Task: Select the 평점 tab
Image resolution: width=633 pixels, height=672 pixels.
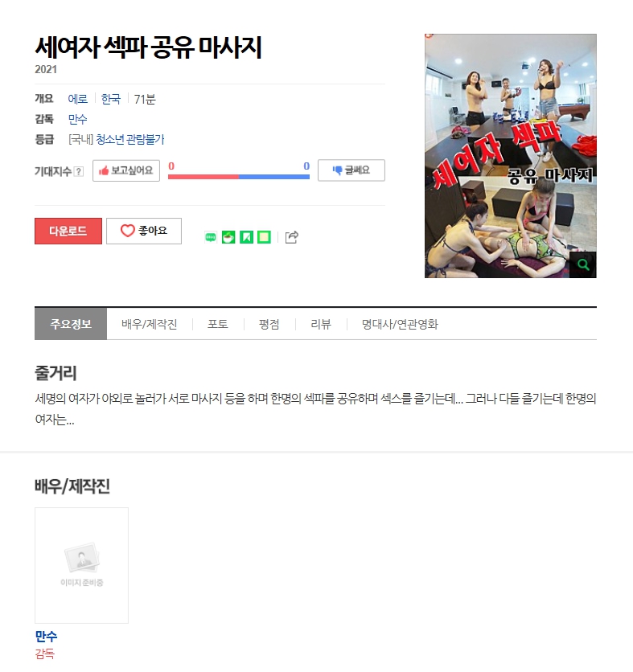Action: pyautogui.click(x=269, y=324)
